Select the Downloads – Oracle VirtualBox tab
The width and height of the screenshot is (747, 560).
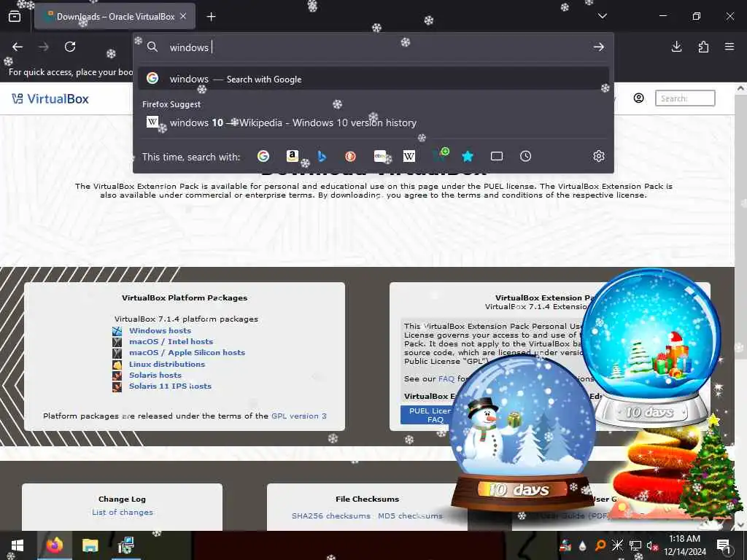point(115,17)
